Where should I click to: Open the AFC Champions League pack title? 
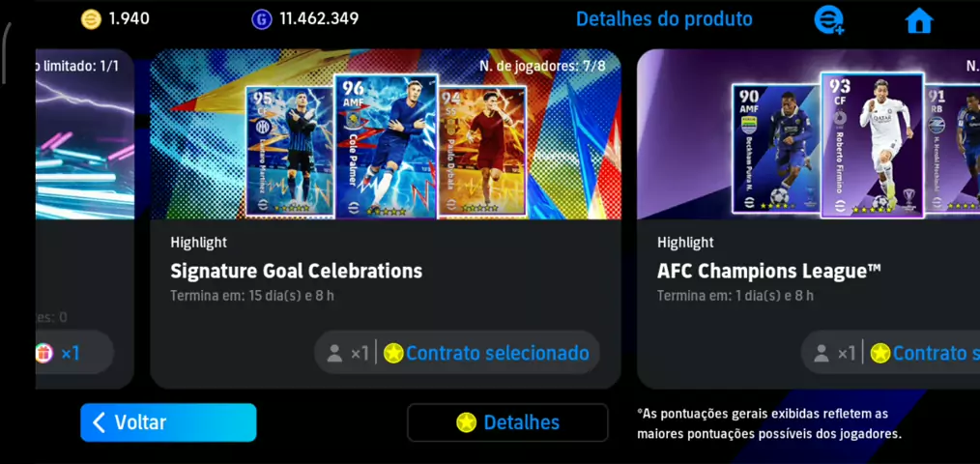(768, 271)
